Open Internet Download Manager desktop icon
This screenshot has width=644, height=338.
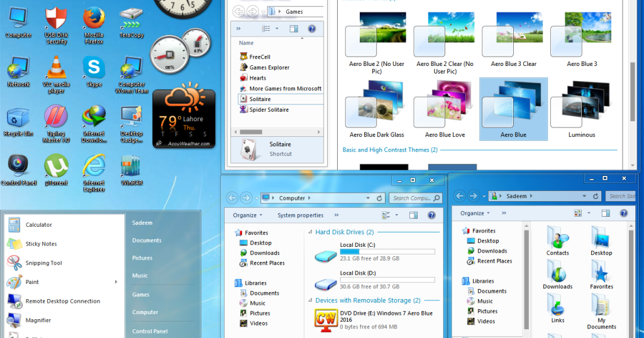click(94, 124)
